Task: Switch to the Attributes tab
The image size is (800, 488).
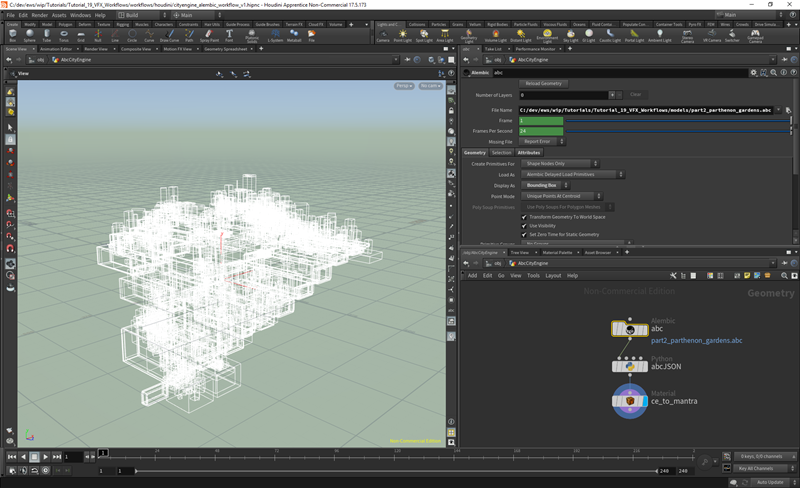Action: click(x=529, y=152)
